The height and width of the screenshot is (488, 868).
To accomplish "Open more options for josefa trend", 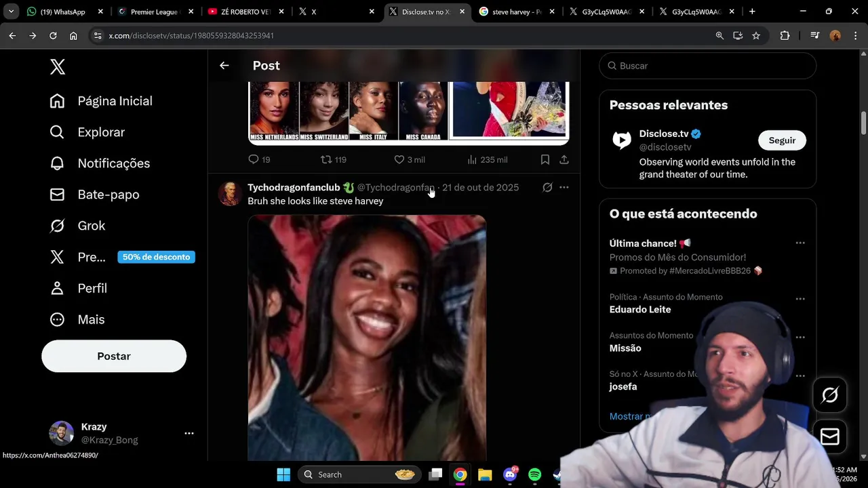I will pos(800,375).
